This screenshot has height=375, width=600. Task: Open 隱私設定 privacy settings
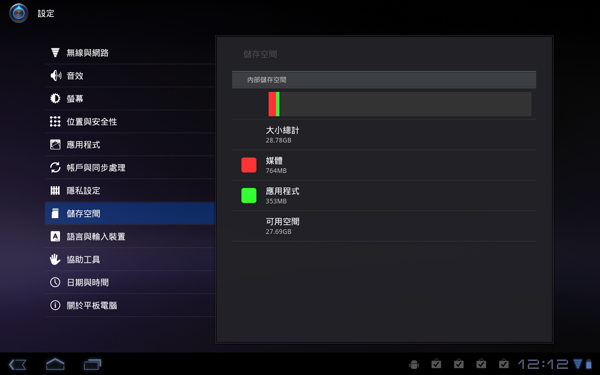[130, 190]
